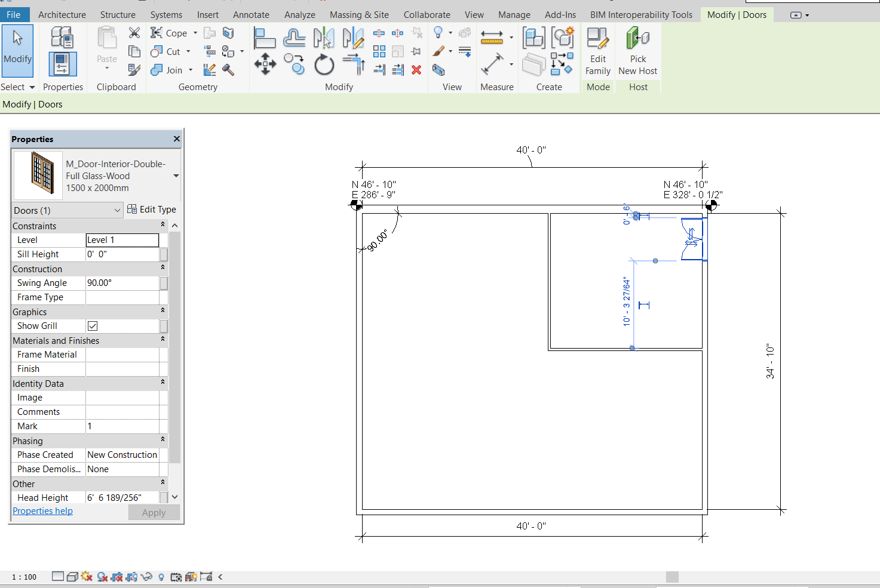The height and width of the screenshot is (588, 880).
Task: Click the Offset tool icon
Action: pos(294,38)
